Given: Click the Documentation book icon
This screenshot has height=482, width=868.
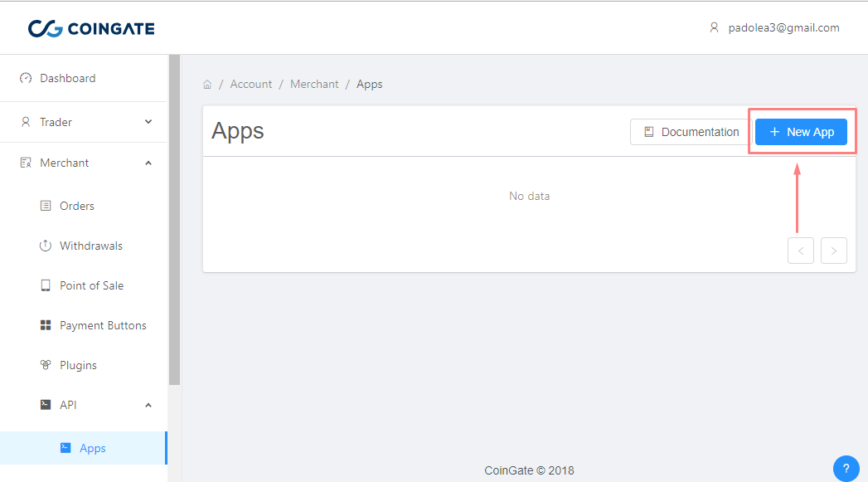Looking at the screenshot, I should click(649, 132).
